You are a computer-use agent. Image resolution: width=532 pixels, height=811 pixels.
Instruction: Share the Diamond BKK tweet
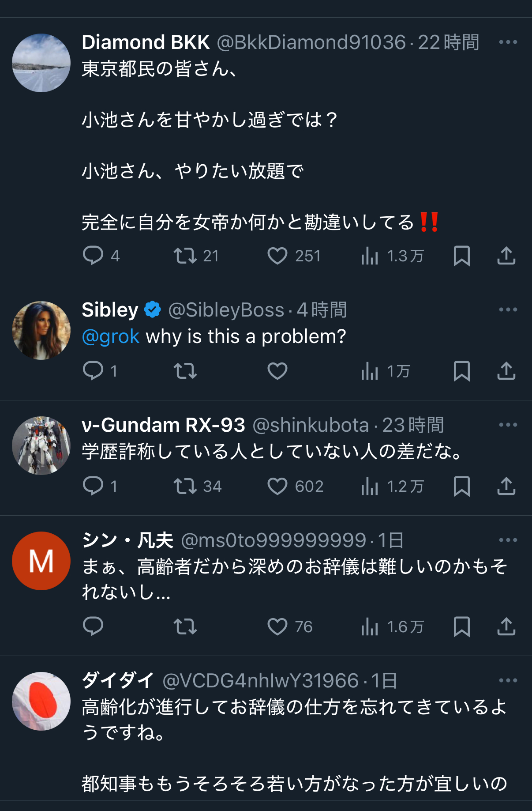(506, 256)
